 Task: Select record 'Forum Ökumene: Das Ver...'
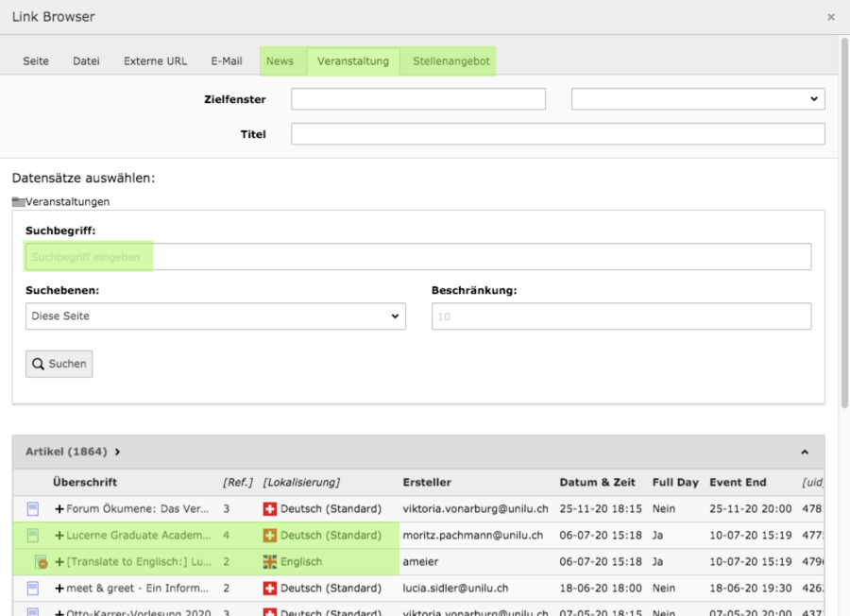[x=137, y=508]
